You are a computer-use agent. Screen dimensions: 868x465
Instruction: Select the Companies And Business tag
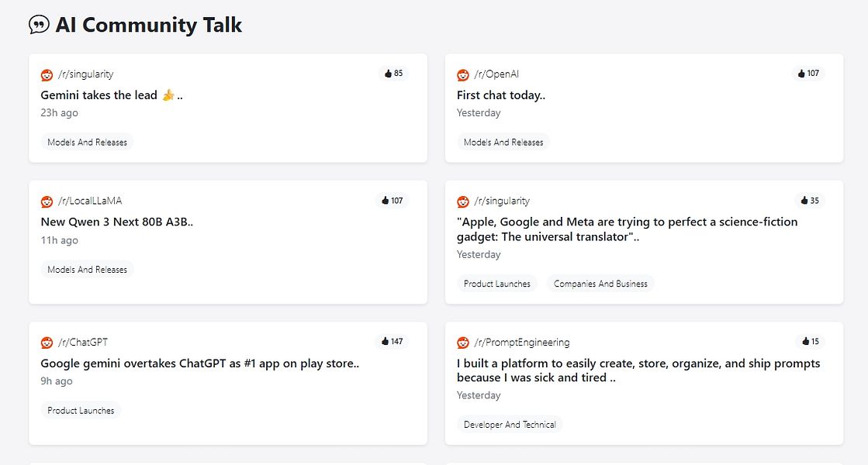point(600,284)
